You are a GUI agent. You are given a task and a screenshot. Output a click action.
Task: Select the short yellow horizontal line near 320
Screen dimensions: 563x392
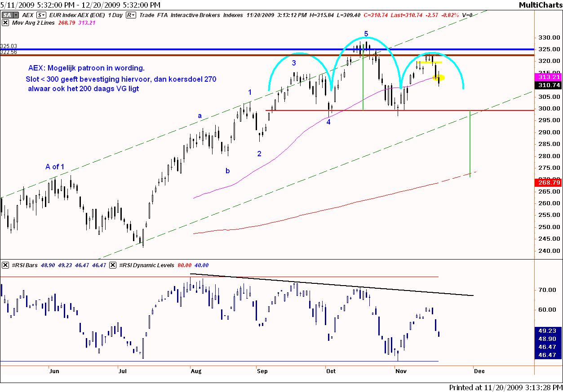(x=428, y=62)
